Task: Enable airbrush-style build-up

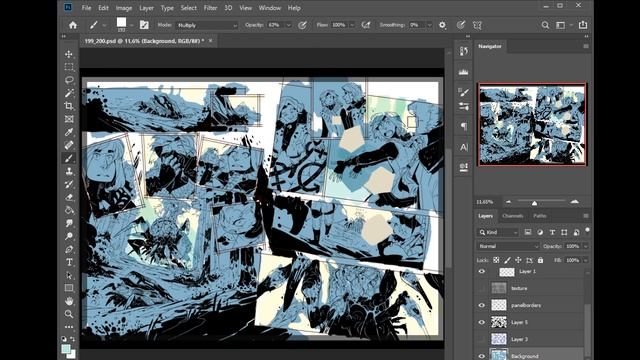Action: pyautogui.click(x=366, y=25)
